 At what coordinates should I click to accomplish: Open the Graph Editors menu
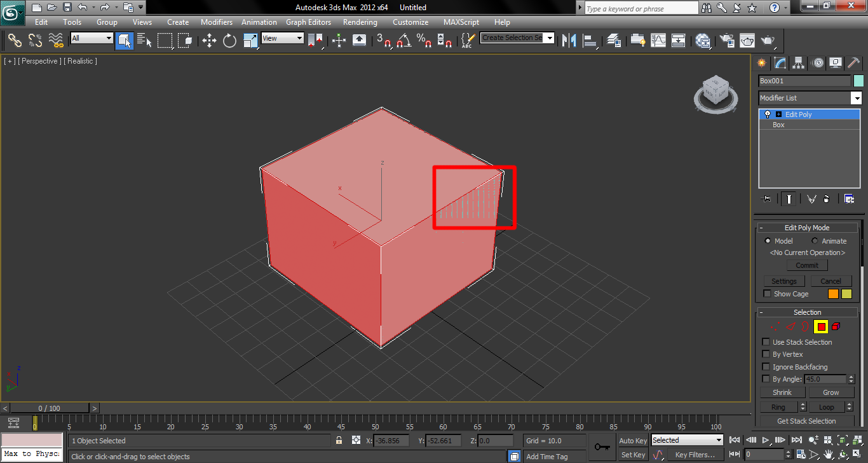point(308,22)
